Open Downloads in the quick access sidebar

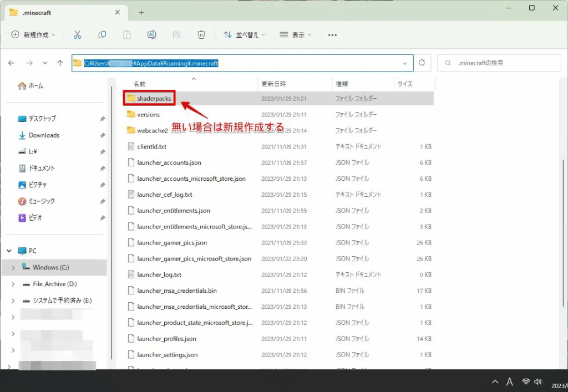click(44, 135)
